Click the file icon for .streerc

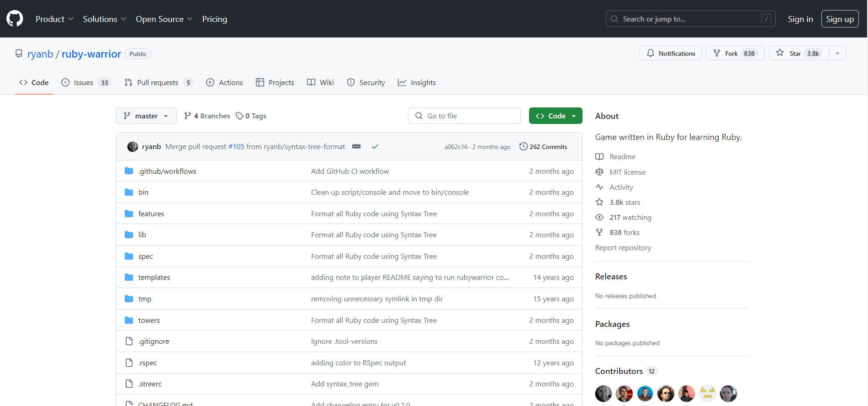pos(129,384)
